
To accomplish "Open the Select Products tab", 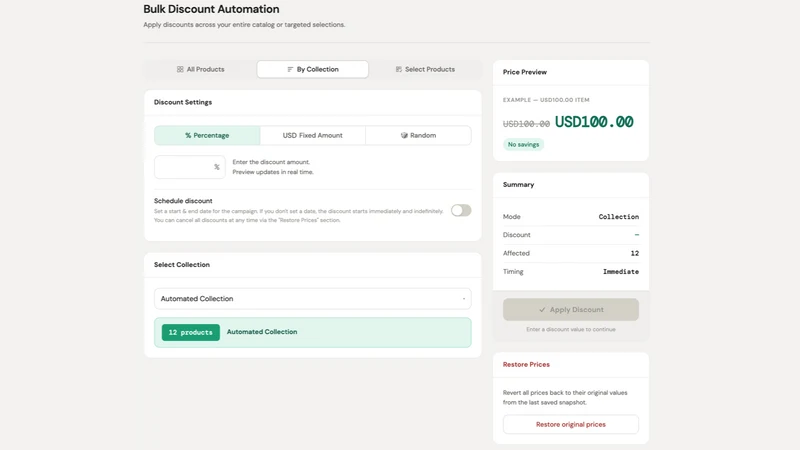I will [x=425, y=69].
